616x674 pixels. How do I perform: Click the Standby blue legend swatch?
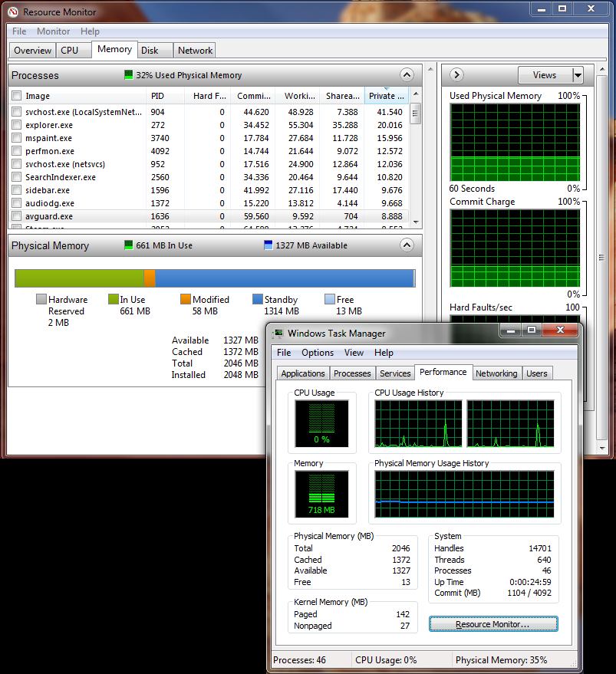257,299
